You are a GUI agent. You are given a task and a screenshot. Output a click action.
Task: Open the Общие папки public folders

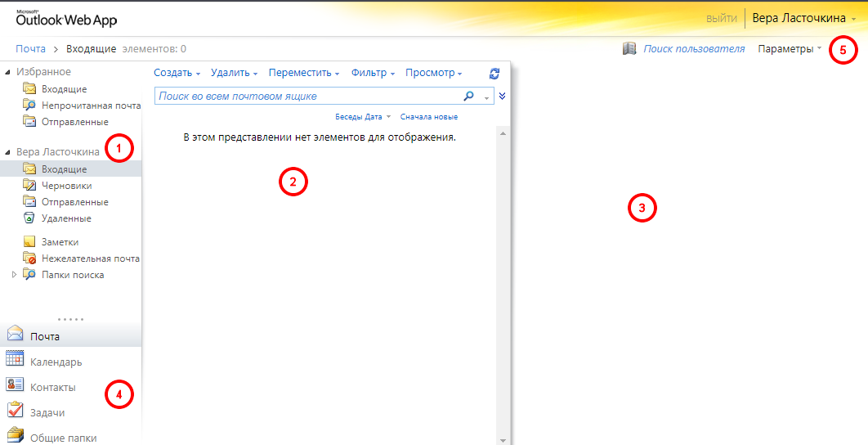pos(63,438)
